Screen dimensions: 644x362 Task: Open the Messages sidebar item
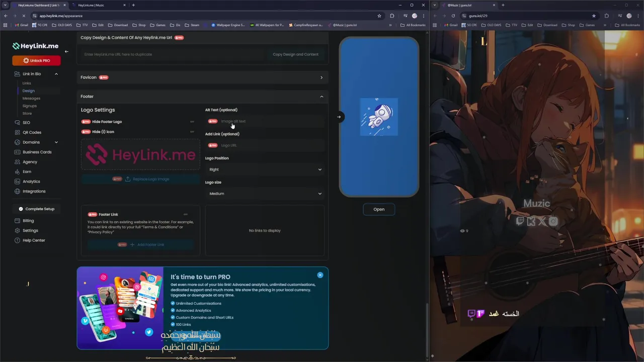(31, 98)
